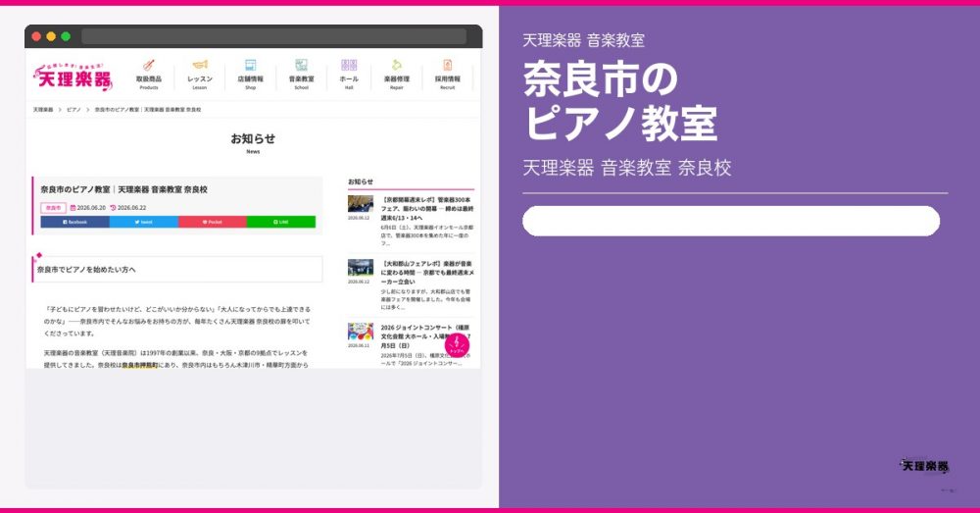The height and width of the screenshot is (513, 980).
Task: Click the shop icon above 店舗情報
Action: point(251,65)
